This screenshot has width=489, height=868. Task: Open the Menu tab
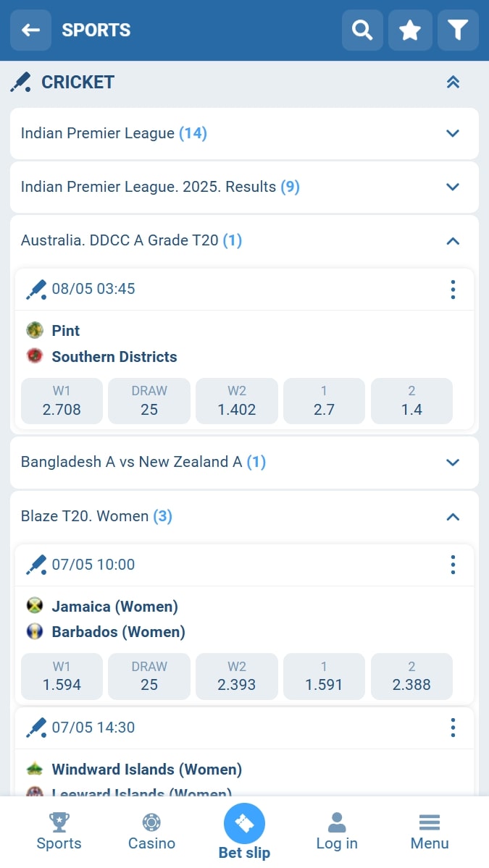coord(430,831)
